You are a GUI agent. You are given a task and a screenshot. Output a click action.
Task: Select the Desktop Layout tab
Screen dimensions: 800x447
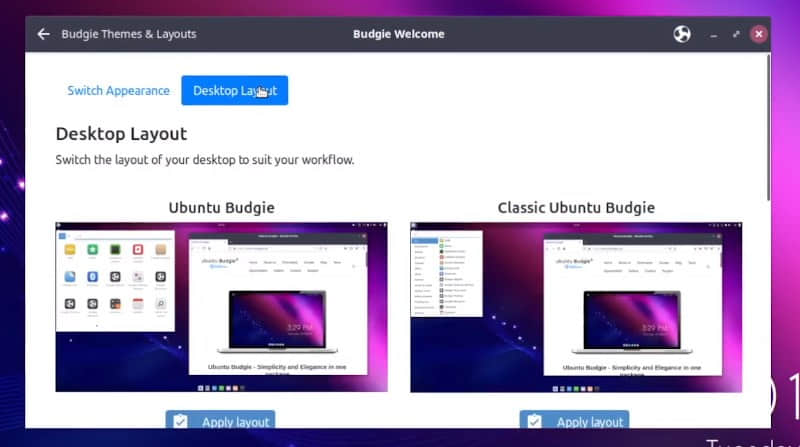235,90
